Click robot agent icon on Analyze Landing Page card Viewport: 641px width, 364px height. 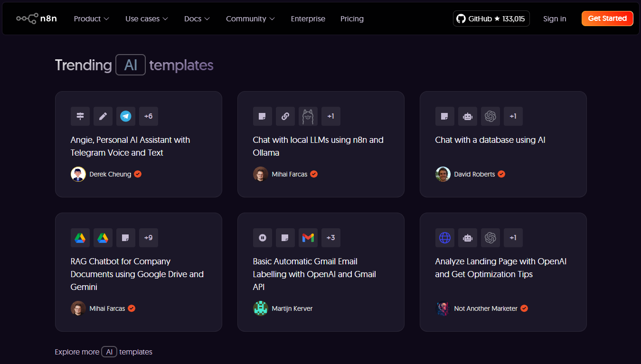468,238
